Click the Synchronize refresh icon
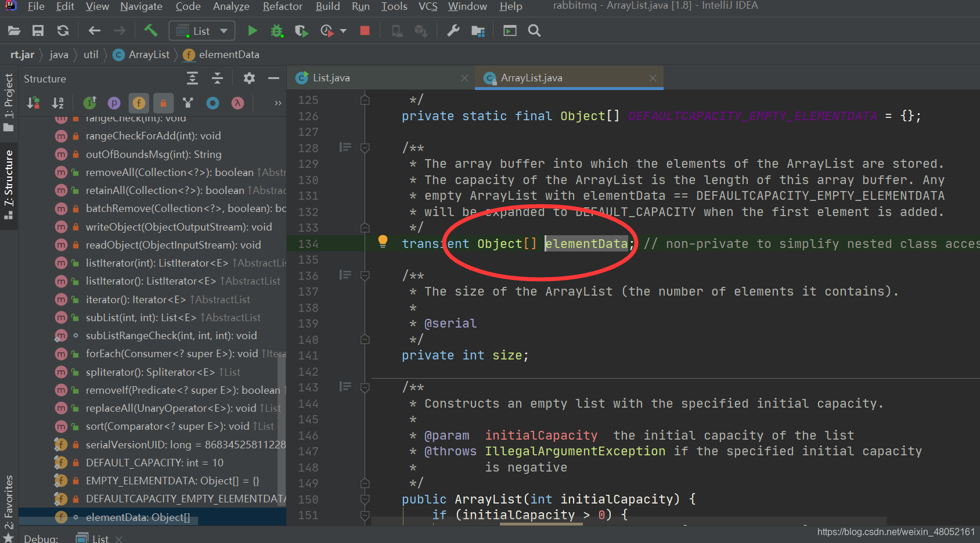 point(63,31)
